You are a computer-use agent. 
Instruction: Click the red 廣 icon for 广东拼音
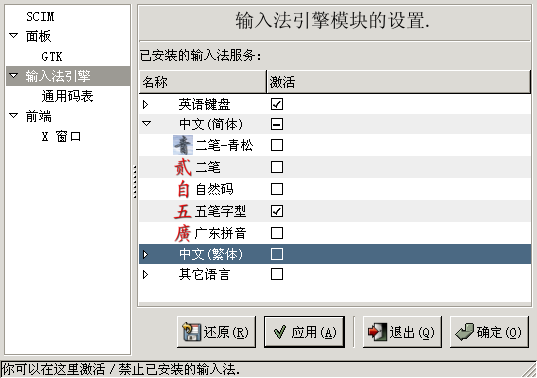[183, 233]
